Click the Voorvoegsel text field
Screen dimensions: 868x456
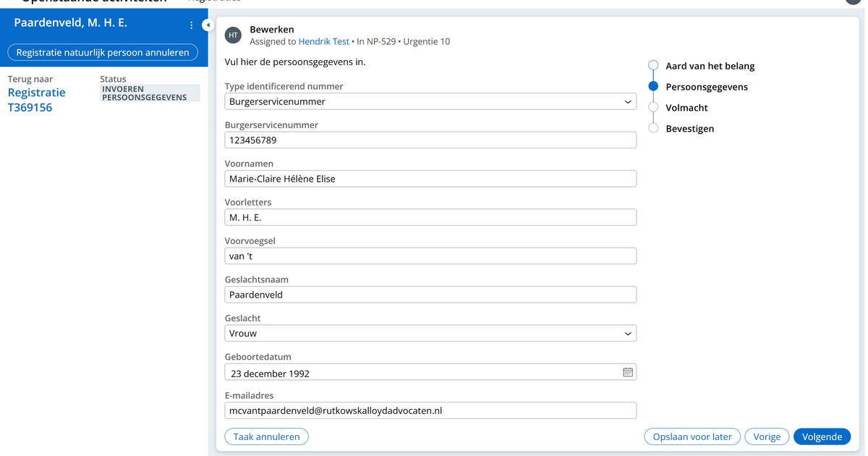(430, 256)
